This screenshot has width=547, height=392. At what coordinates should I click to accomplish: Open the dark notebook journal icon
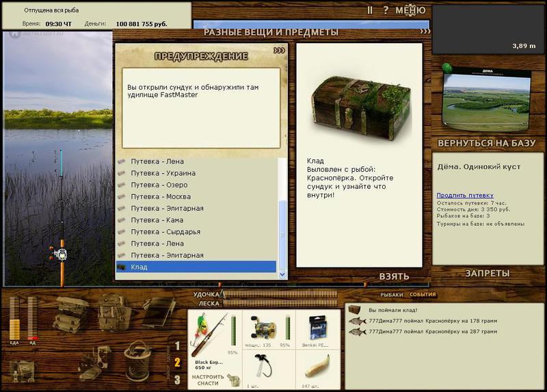[x=159, y=312]
